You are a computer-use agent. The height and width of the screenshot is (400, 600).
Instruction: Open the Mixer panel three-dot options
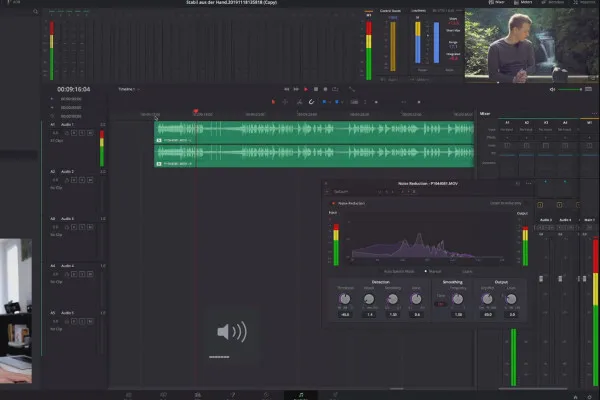[594, 114]
